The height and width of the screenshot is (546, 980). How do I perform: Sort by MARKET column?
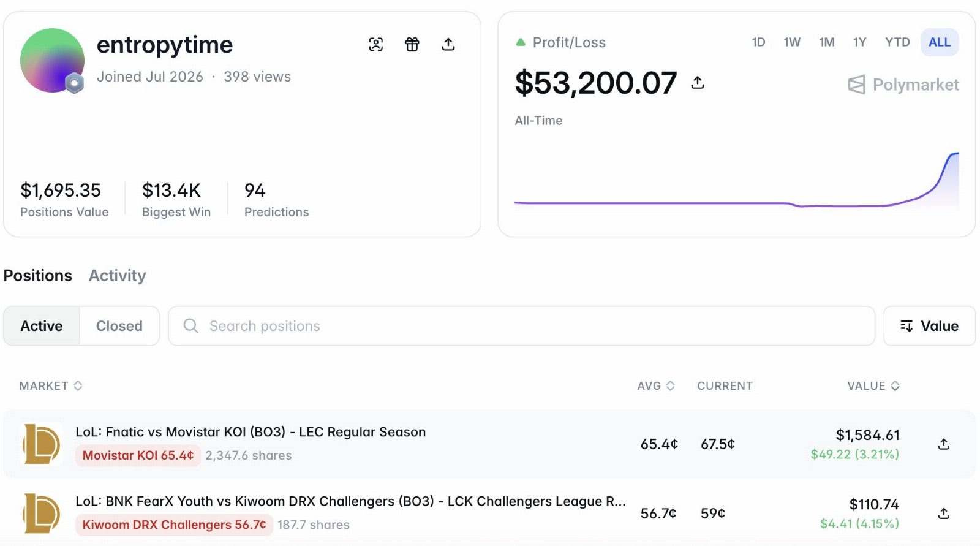(x=51, y=386)
